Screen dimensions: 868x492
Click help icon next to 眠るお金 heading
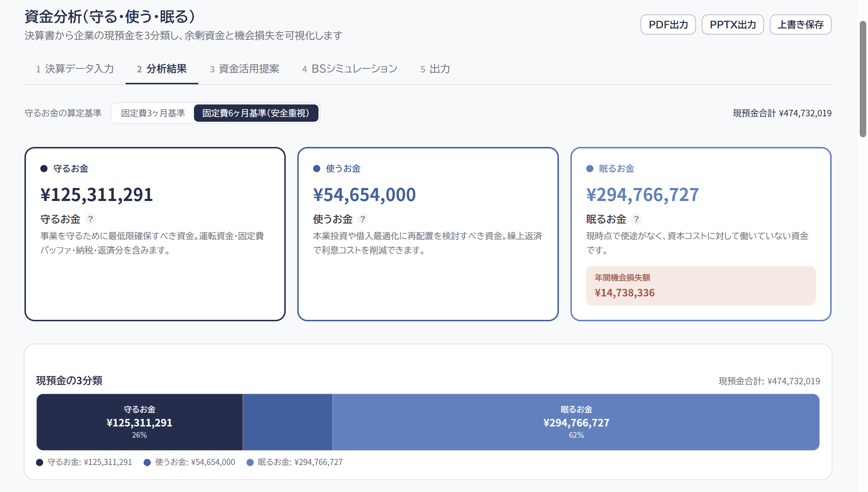[x=636, y=219]
